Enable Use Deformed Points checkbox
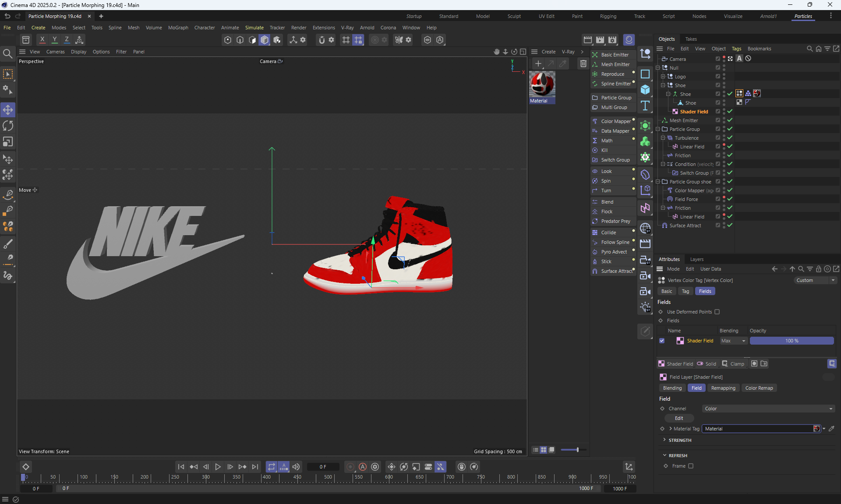The height and width of the screenshot is (504, 841). click(x=717, y=312)
